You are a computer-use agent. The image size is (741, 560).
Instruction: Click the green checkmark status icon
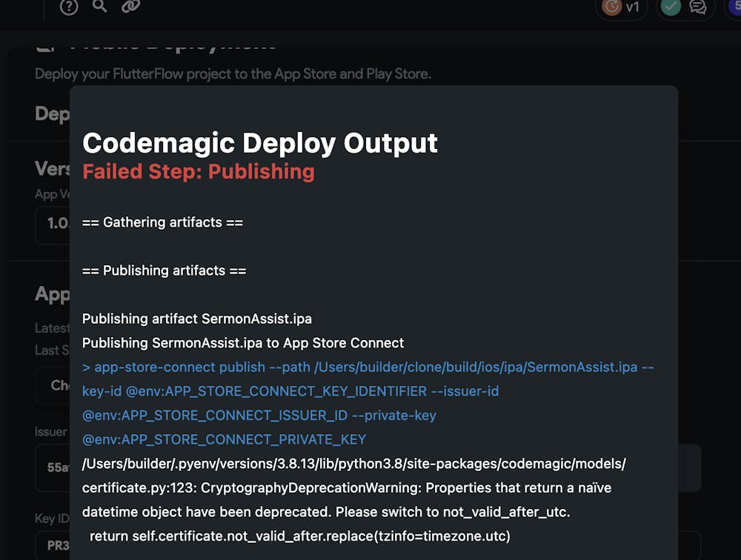(x=670, y=7)
